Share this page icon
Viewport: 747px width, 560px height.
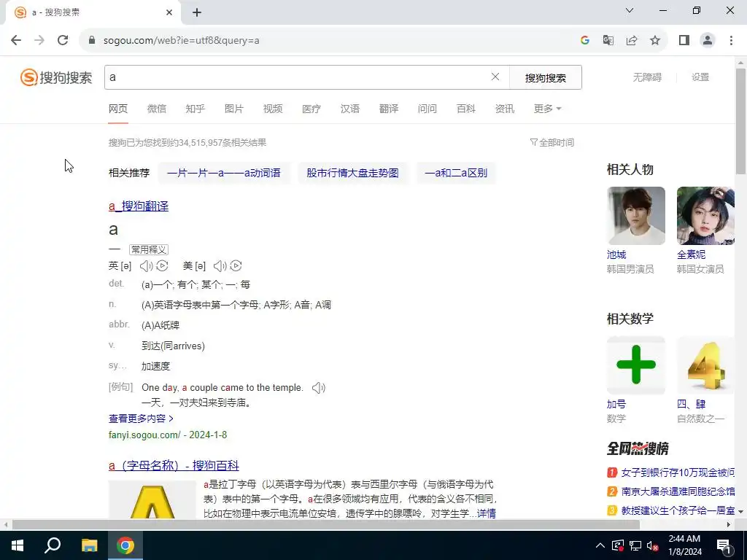632,40
